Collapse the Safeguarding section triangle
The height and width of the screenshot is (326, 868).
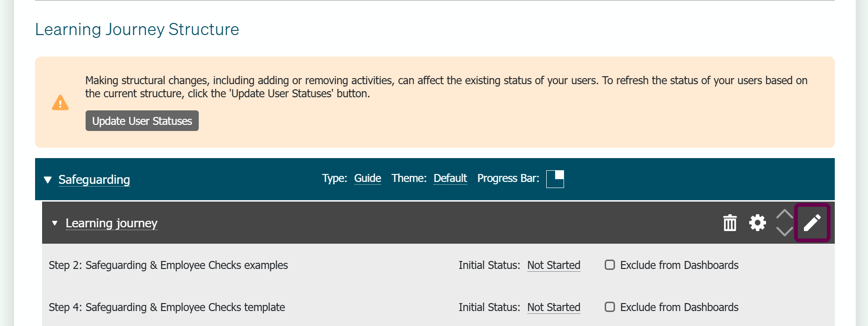pos(47,180)
